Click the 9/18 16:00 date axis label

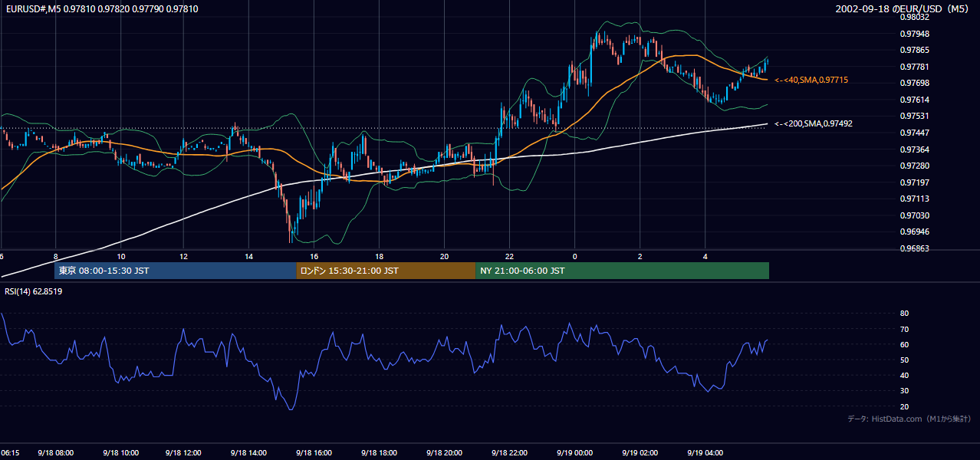314,453
